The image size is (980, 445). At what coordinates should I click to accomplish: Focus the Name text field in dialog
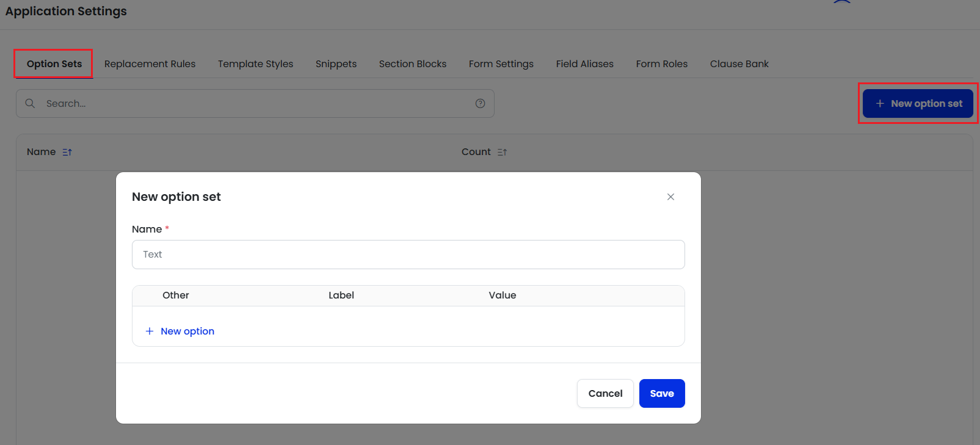coord(408,255)
